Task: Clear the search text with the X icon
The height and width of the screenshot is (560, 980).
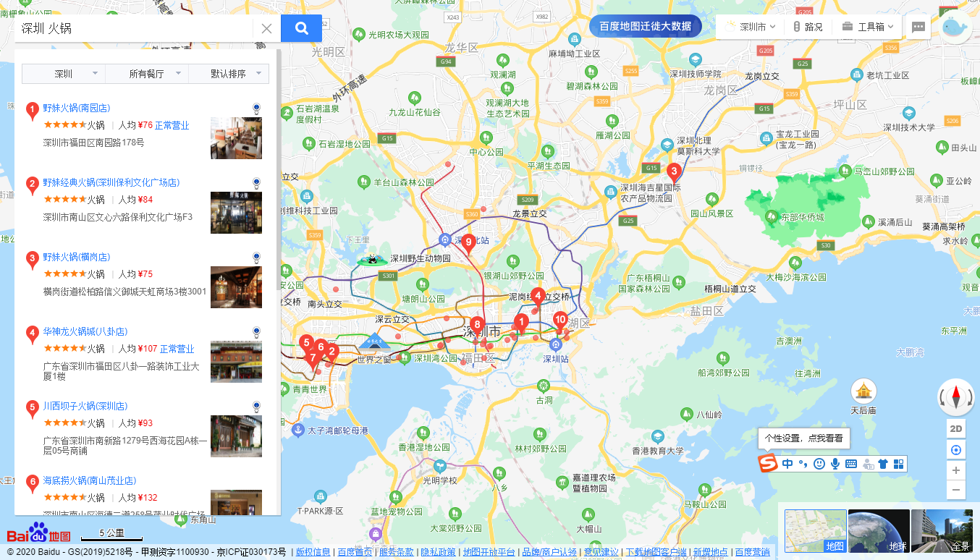Action: [266, 28]
